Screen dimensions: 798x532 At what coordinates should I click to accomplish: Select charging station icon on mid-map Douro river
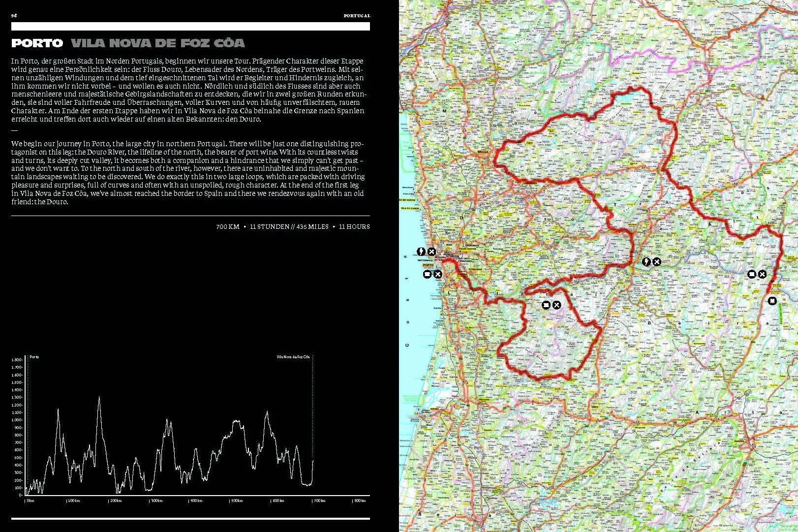pyautogui.click(x=646, y=262)
